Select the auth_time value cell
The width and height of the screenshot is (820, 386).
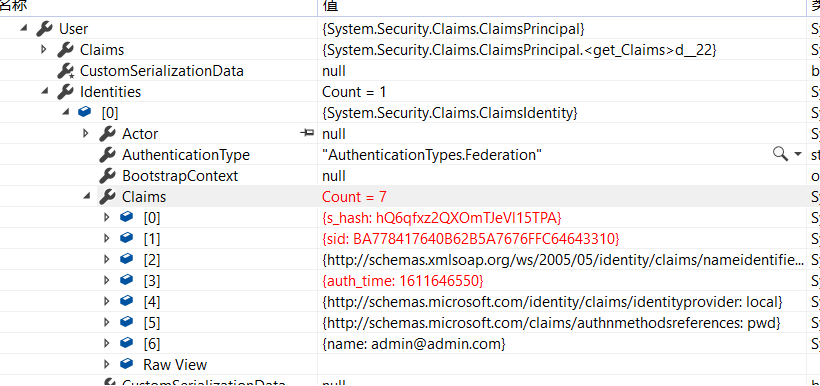(x=562, y=281)
